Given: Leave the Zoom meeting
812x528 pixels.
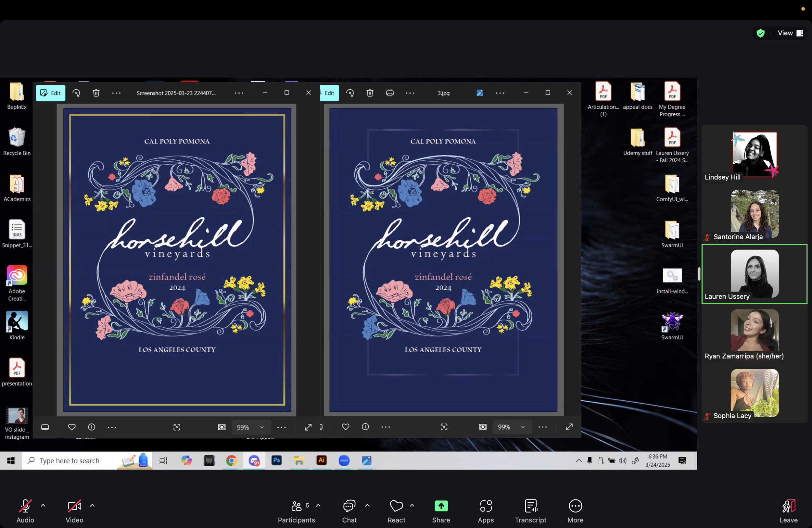Looking at the screenshot, I should click(789, 511).
